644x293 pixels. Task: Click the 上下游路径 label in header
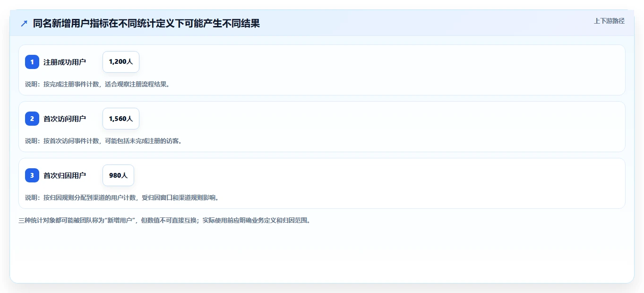(x=609, y=21)
